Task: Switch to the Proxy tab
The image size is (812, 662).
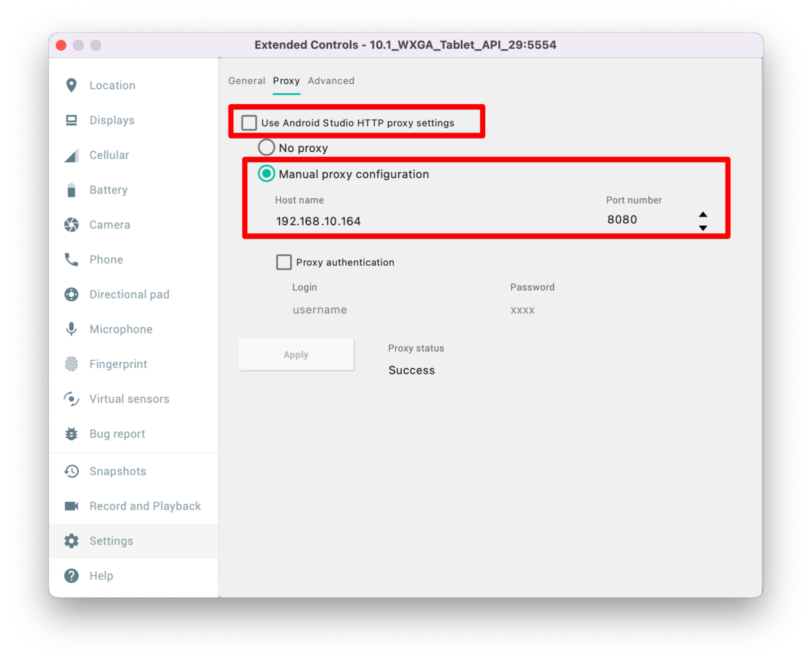Action: [x=286, y=80]
